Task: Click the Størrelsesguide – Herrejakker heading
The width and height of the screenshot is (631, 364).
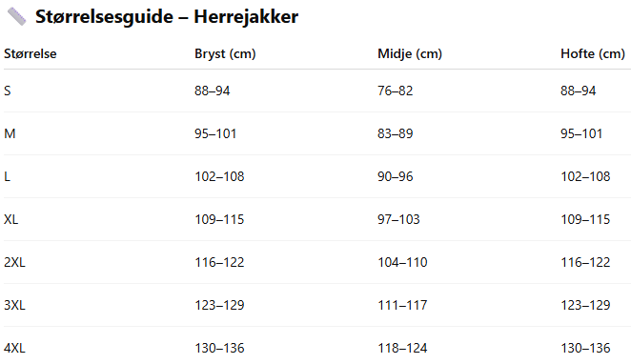Action: point(167,17)
